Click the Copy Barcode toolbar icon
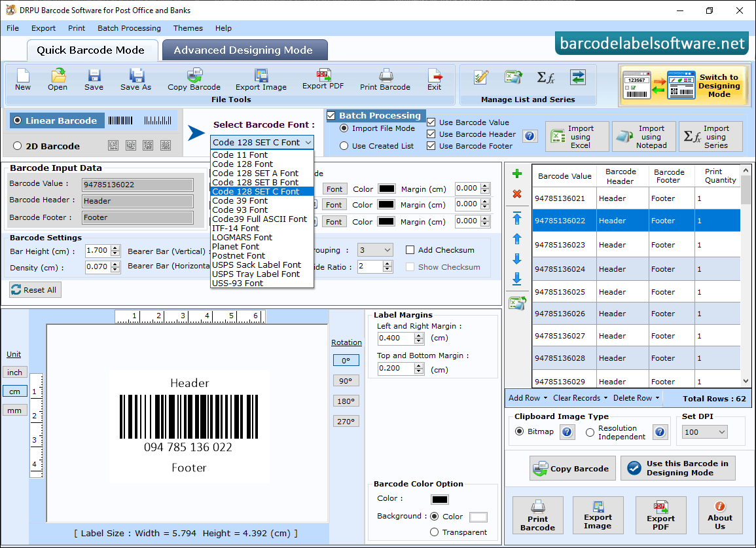Image resolution: width=756 pixels, height=548 pixels. (x=194, y=80)
